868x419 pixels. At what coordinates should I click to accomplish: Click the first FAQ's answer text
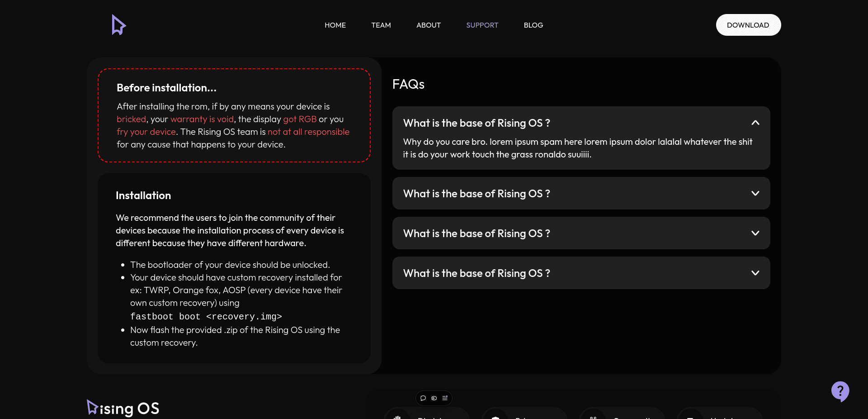point(577,148)
